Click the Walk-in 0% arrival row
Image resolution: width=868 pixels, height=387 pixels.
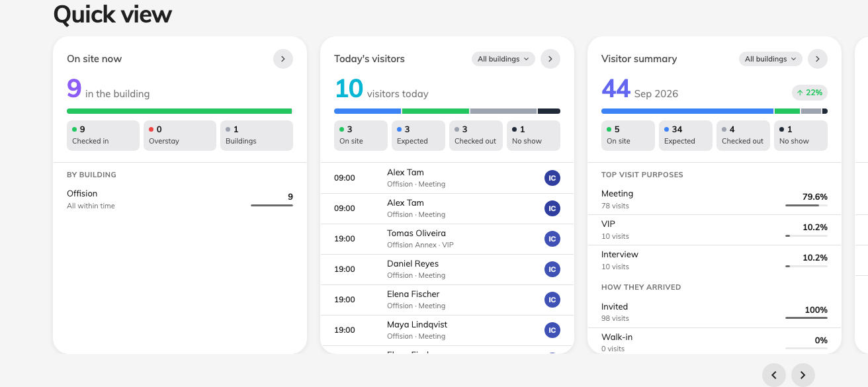click(715, 342)
